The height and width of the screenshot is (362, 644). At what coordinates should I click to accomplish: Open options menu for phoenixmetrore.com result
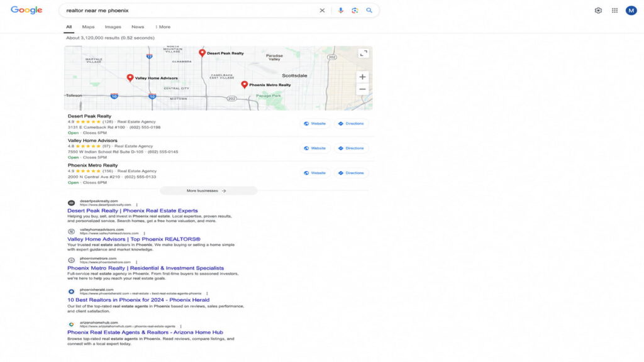coord(136,262)
